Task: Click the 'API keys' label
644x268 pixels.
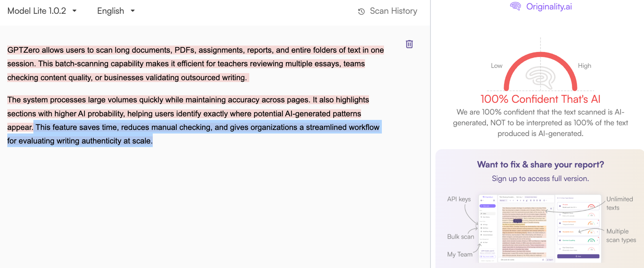Action: (x=459, y=199)
